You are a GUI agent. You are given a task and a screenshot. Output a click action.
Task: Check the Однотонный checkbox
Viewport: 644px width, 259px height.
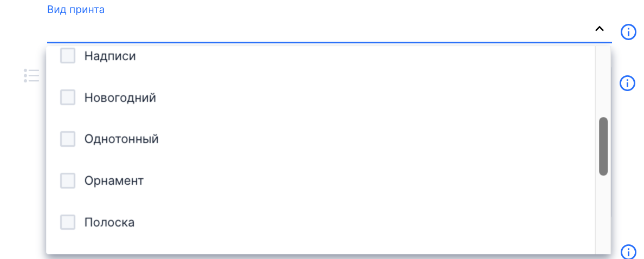click(68, 139)
